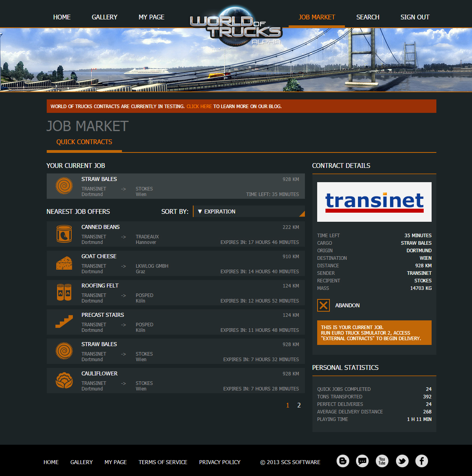472x476 pixels.
Task: Open Search in top navigation
Action: coord(368,17)
